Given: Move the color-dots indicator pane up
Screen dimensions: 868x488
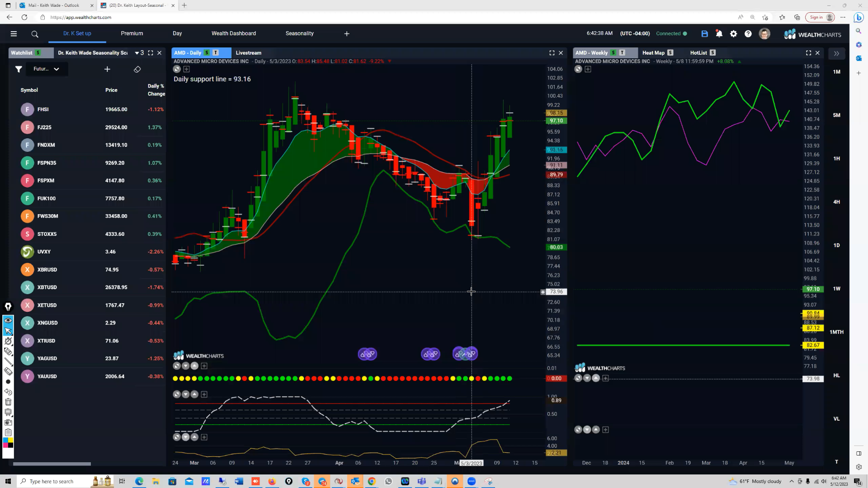Looking at the screenshot, I should point(194,366).
